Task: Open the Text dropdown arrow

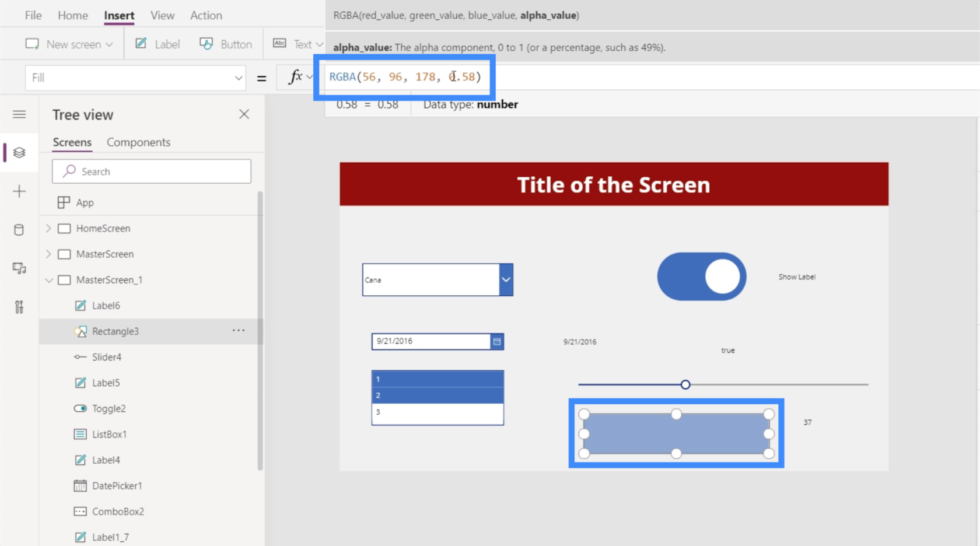Action: [319, 44]
